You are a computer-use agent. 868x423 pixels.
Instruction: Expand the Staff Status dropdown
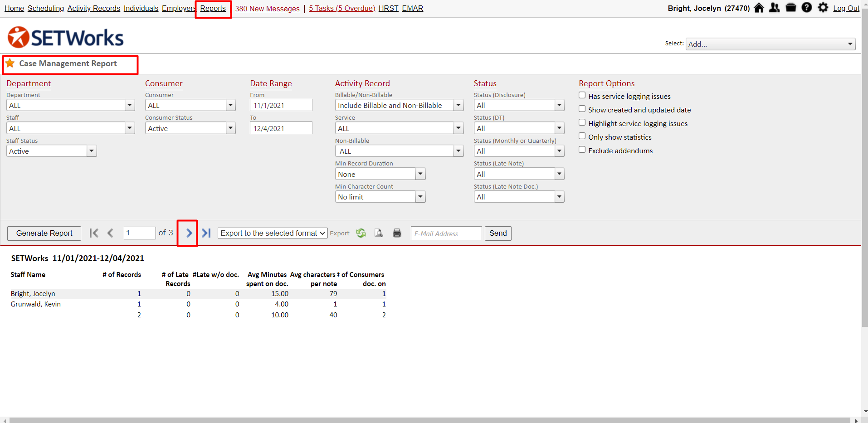click(92, 151)
